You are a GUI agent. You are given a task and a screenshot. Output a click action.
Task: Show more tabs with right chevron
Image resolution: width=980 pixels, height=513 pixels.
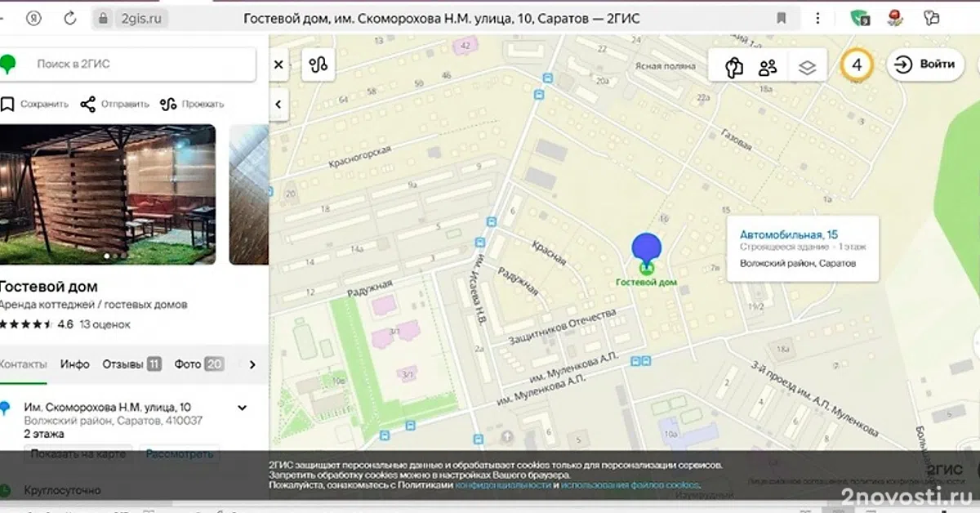[252, 364]
